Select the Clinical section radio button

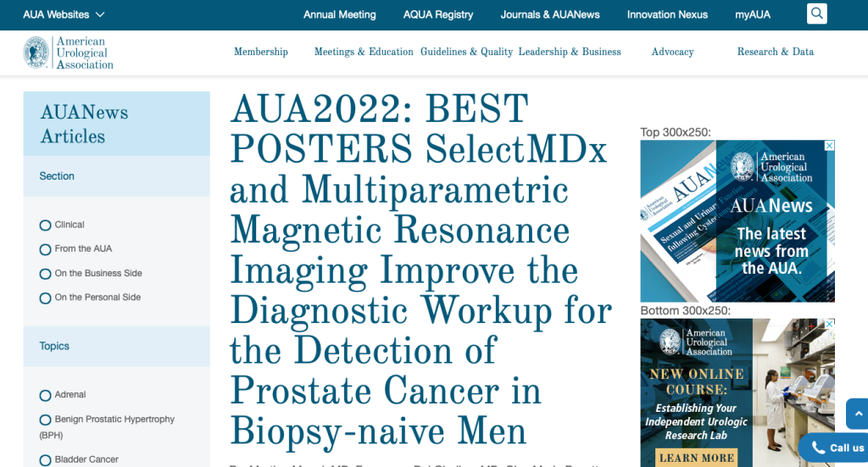coord(46,225)
